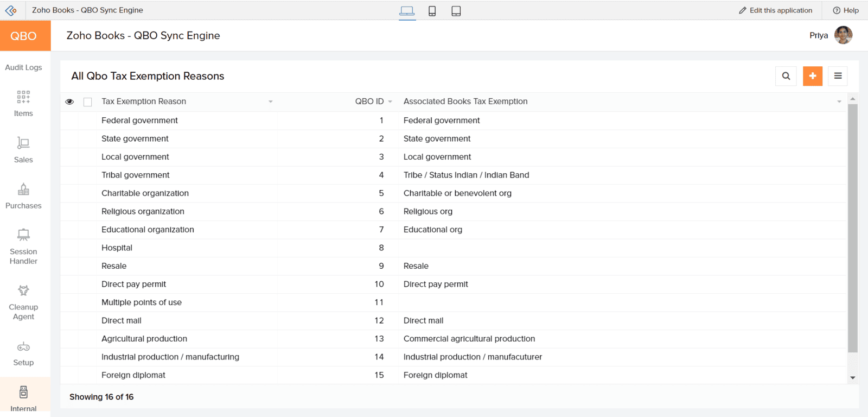868x417 pixels.
Task: Click QBO ID column header text
Action: click(x=369, y=102)
